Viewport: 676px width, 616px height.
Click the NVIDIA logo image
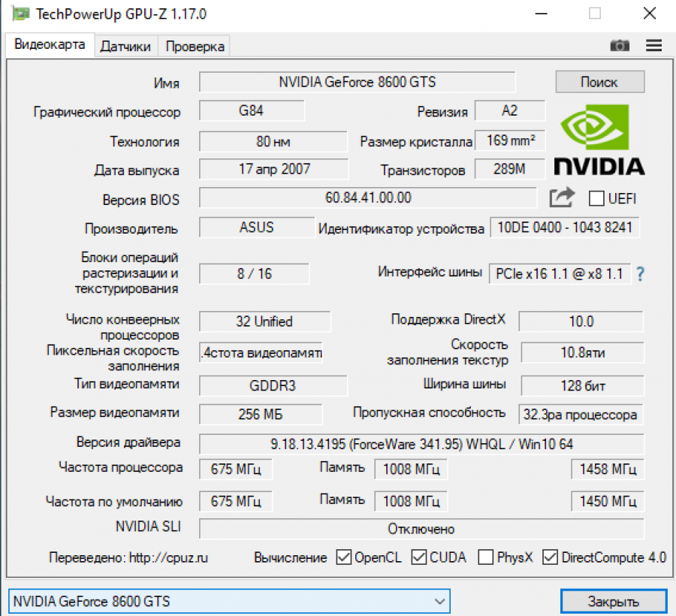(599, 140)
